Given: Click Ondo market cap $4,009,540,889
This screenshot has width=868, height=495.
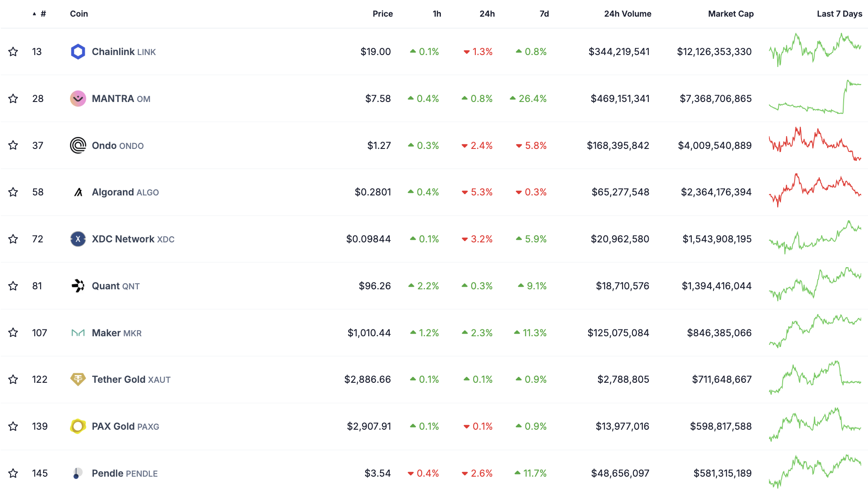Looking at the screenshot, I should coord(715,146).
